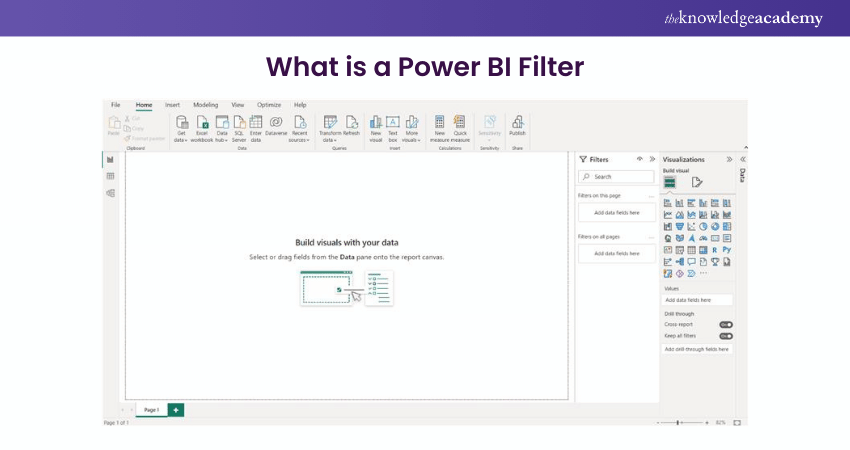Open the SQL Server data source

239,123
